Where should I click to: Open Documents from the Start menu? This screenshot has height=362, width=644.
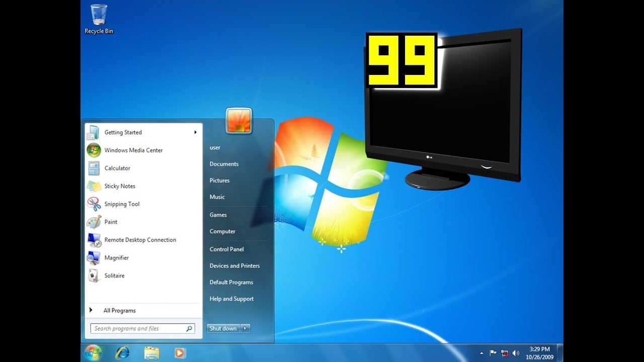click(x=224, y=164)
